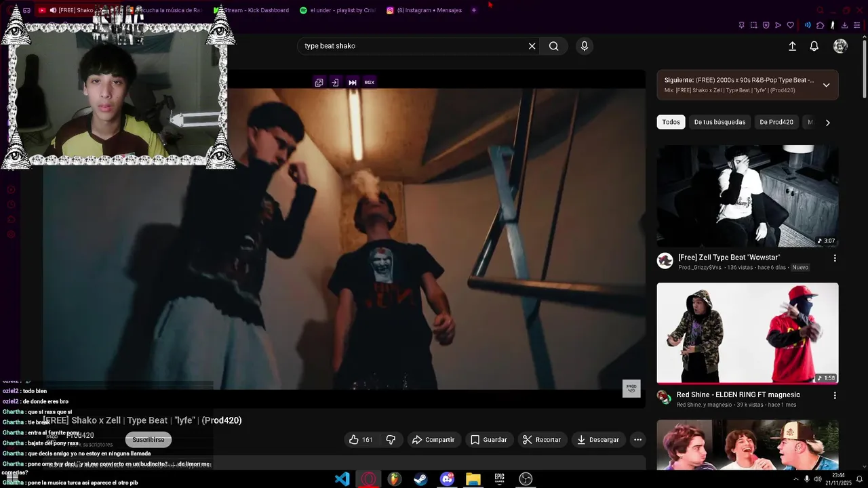This screenshot has width=868, height=488.
Task: Click the magnifier search button
Action: pos(554,46)
